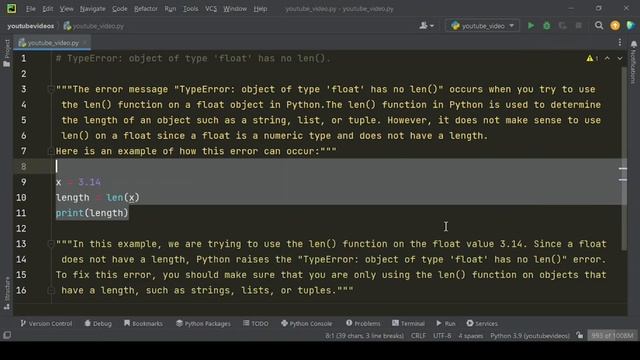640x360 pixels.
Task: Open the Problems tool window
Action: [363, 323]
